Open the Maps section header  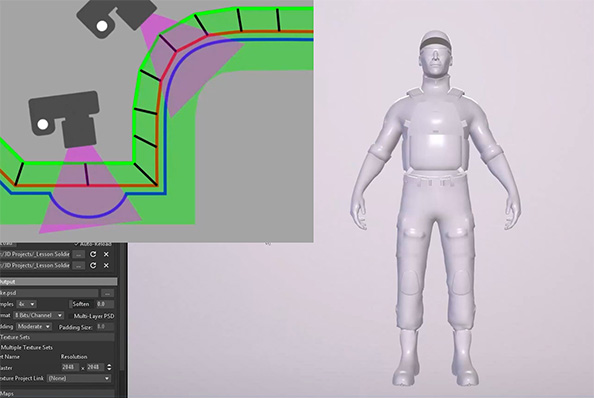coord(57,394)
